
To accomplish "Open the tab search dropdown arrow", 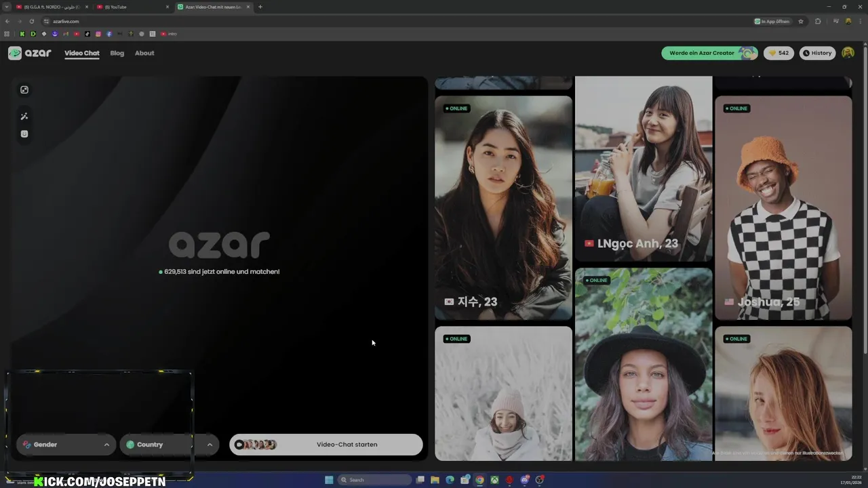I will [7, 7].
